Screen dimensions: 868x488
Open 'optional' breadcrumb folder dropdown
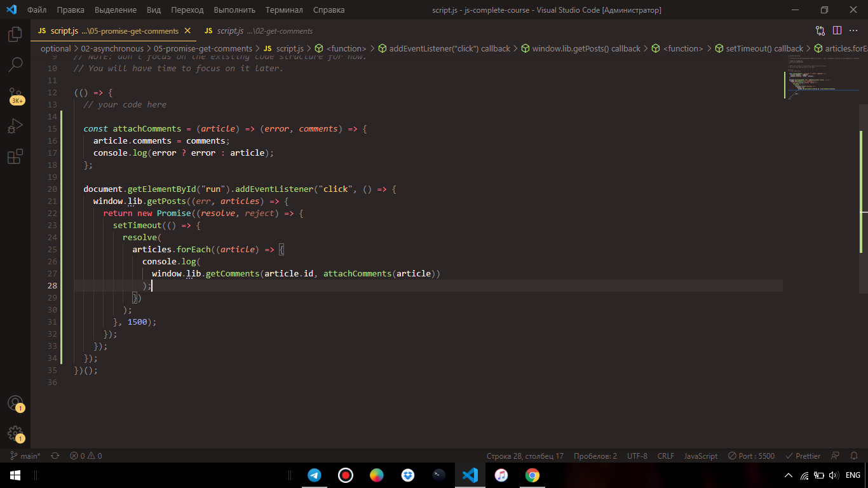[55, 48]
